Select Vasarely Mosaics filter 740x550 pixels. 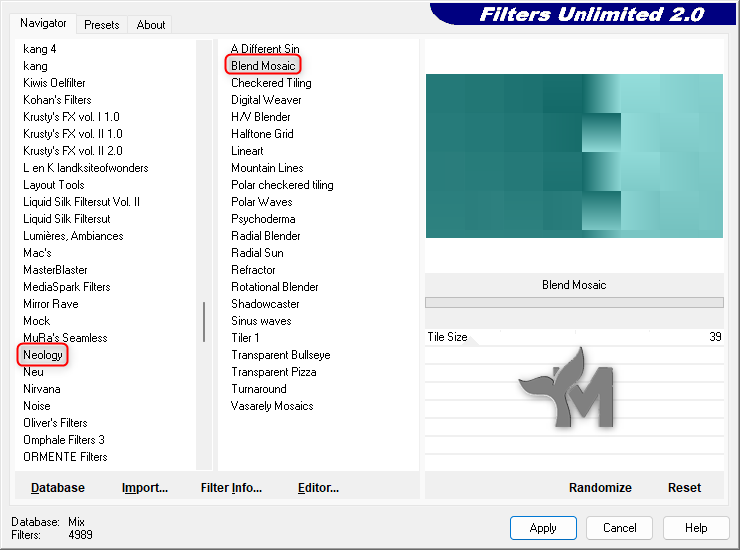pyautogui.click(x=272, y=406)
